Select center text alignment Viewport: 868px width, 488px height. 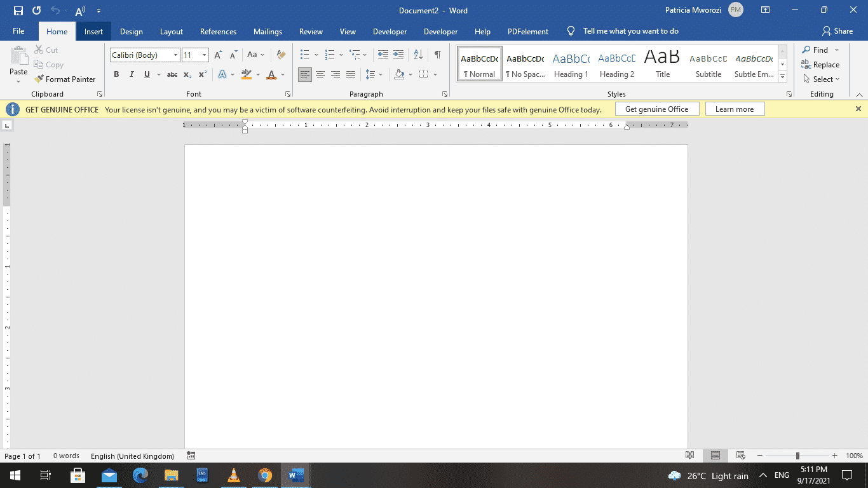(x=320, y=74)
